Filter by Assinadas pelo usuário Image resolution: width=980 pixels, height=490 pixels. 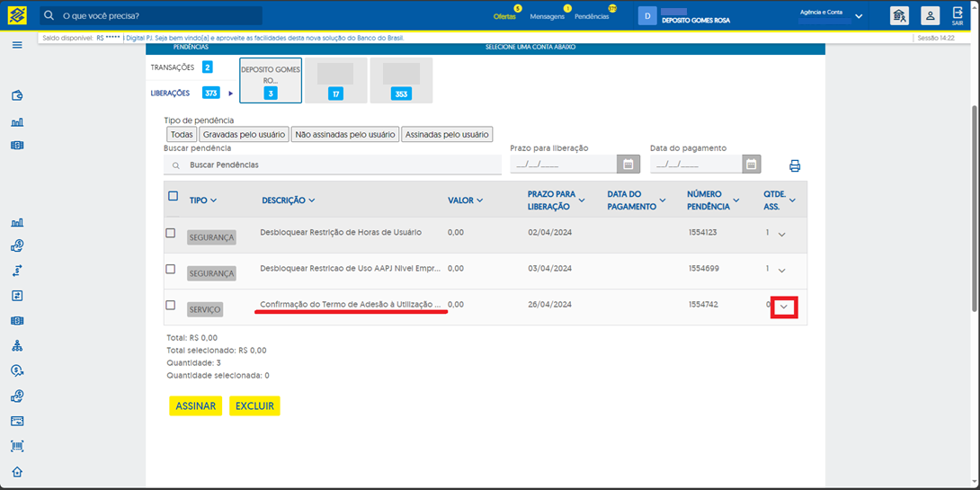point(447,134)
